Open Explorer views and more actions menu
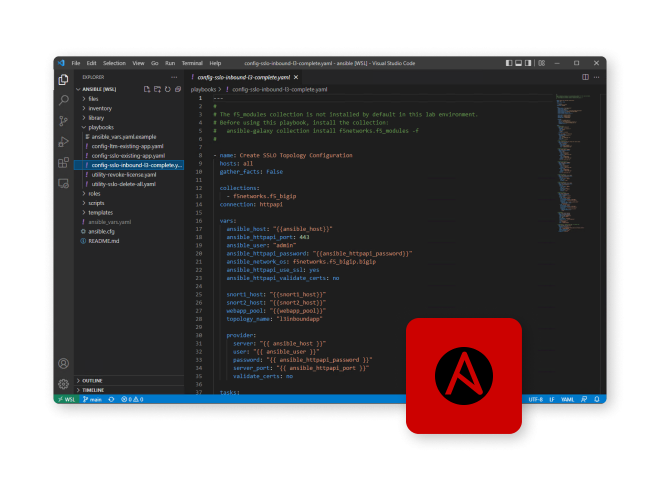The height and width of the screenshot is (480, 660). tap(174, 77)
